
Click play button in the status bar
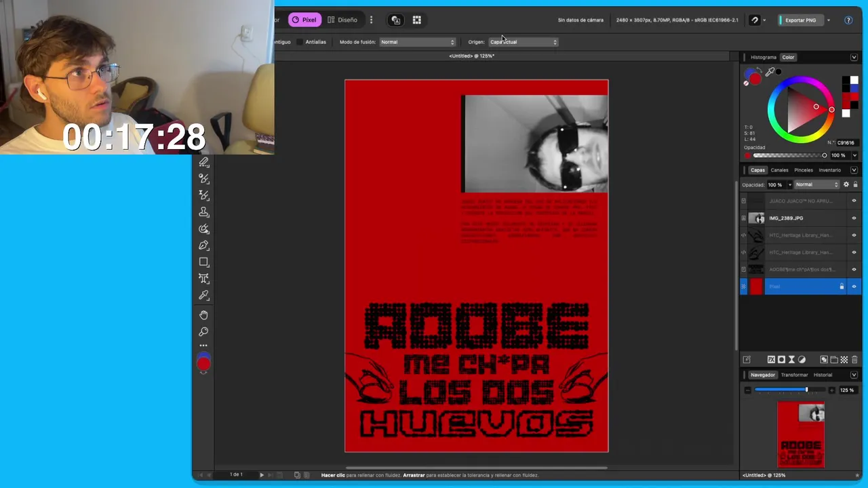262,475
